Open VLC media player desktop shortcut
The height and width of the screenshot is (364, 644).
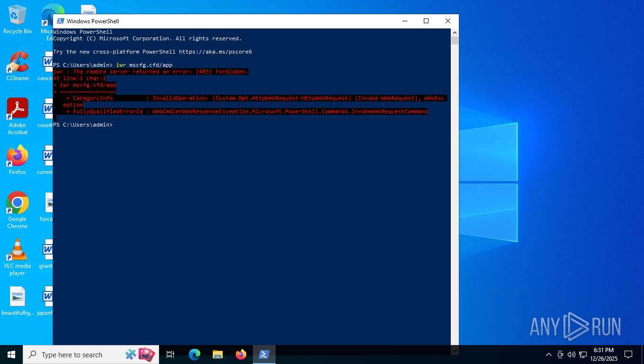pyautogui.click(x=18, y=257)
